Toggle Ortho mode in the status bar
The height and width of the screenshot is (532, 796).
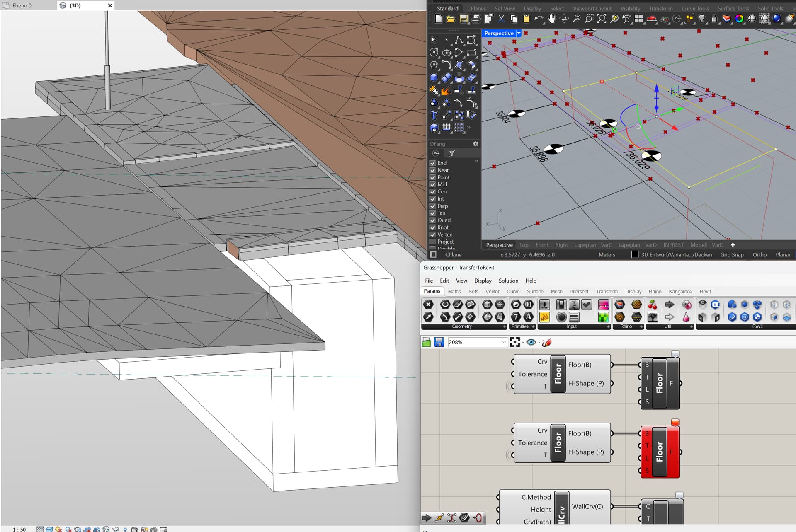tap(760, 255)
